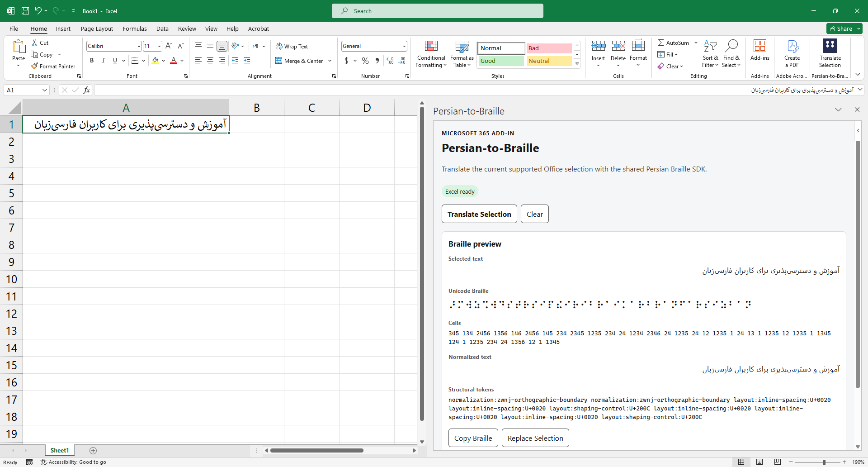This screenshot has height=467, width=868.
Task: Switch to Page Layout view in status bar
Action: (x=759, y=462)
